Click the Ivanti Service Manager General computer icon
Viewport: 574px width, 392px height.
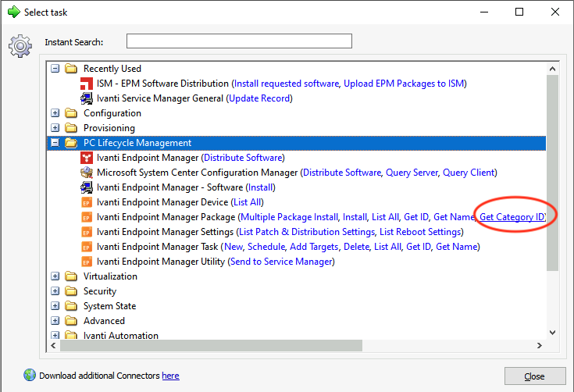(x=87, y=98)
